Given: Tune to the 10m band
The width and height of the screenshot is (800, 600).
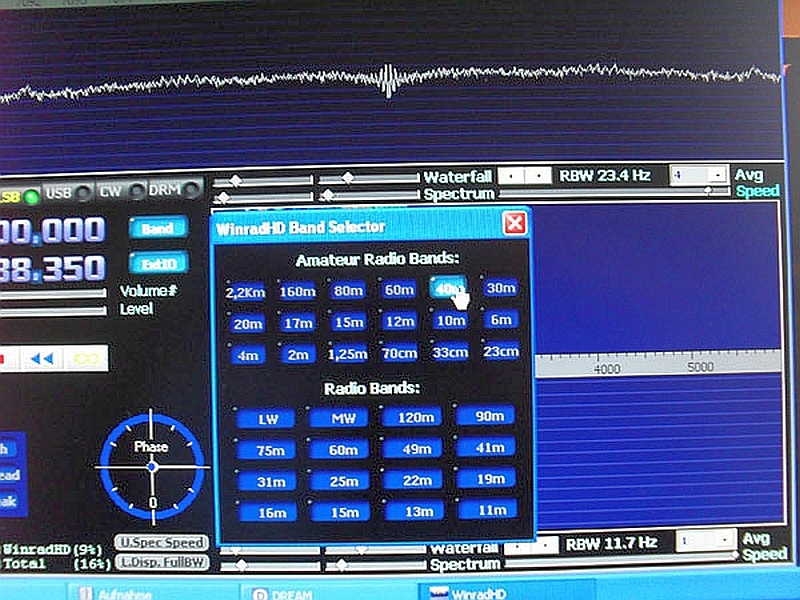Looking at the screenshot, I should [450, 320].
